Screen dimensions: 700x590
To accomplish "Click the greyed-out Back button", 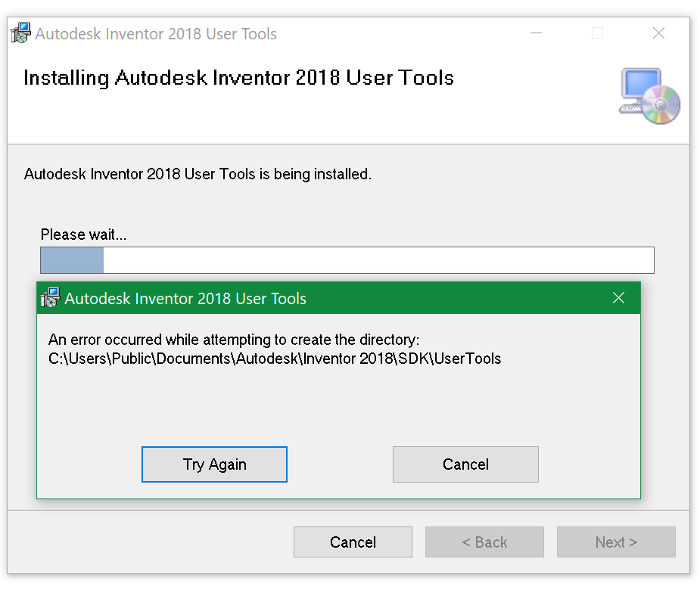I will point(484,542).
